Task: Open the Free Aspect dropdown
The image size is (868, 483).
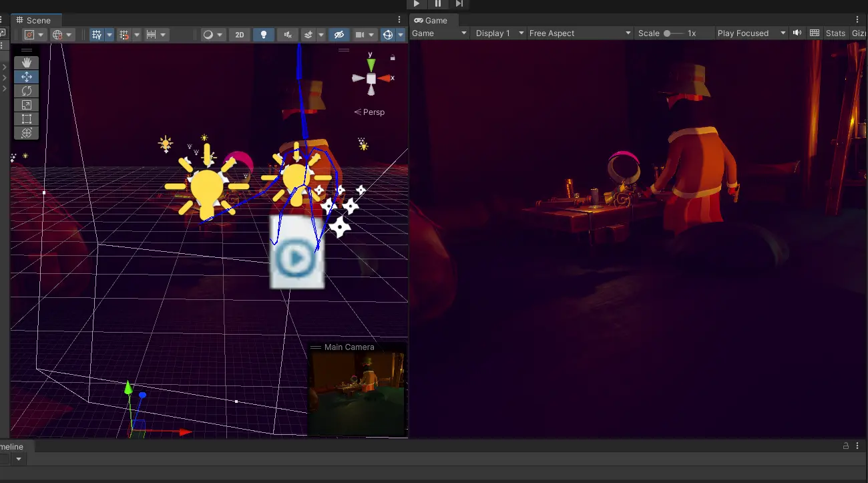Action: [579, 33]
